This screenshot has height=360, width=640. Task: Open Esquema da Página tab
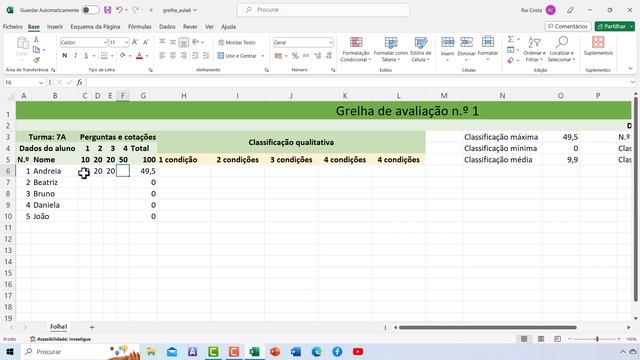click(x=95, y=27)
